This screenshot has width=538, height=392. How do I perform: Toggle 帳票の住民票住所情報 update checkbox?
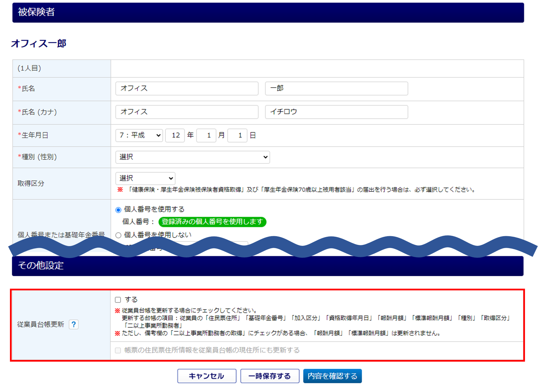(118, 350)
